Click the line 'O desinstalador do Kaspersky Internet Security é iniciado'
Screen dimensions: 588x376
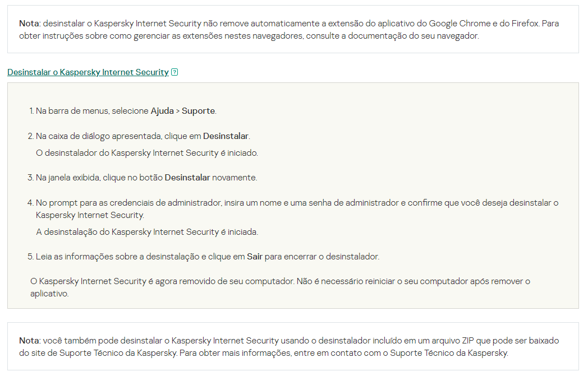pyautogui.click(x=147, y=153)
